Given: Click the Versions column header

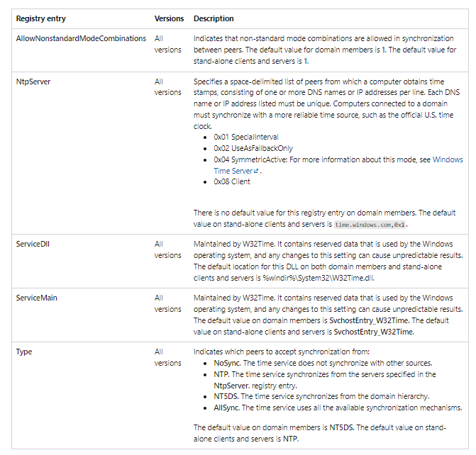Looking at the screenshot, I should tap(169, 18).
